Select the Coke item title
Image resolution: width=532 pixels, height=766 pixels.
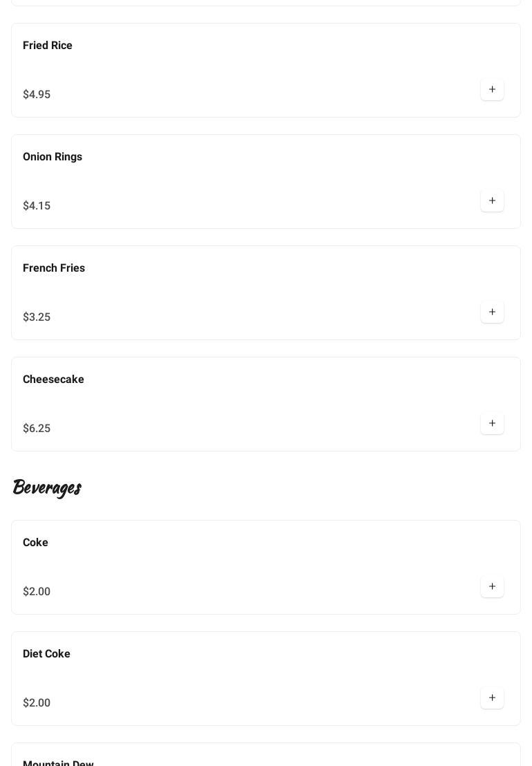[x=35, y=543]
